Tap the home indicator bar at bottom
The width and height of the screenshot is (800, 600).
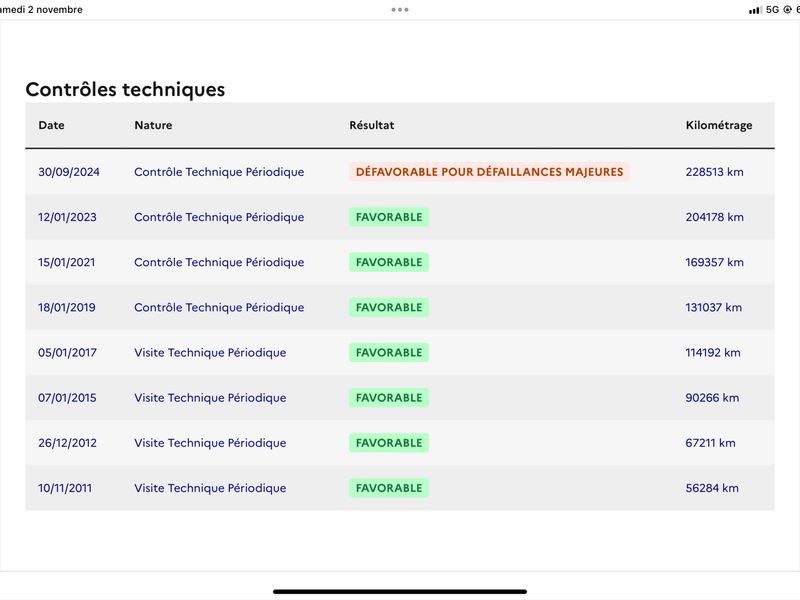(400, 592)
